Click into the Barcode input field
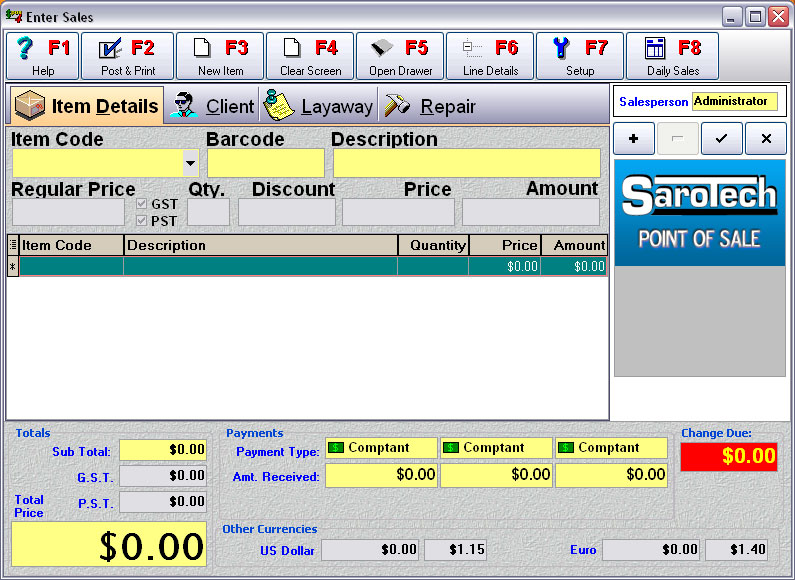 [266, 163]
